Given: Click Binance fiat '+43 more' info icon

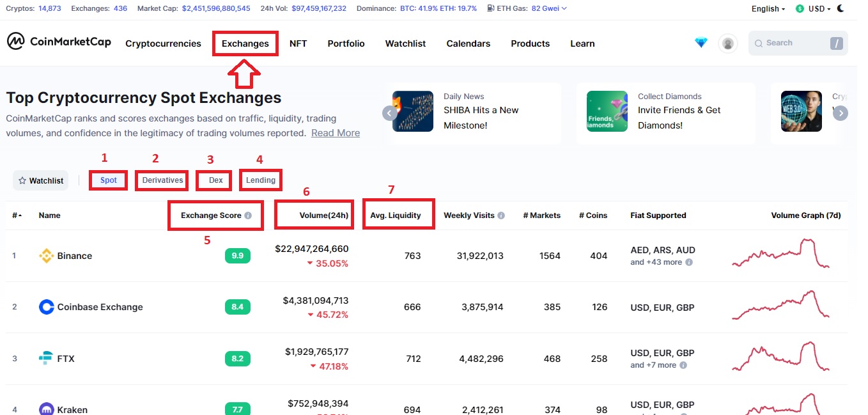Looking at the screenshot, I should [689, 262].
